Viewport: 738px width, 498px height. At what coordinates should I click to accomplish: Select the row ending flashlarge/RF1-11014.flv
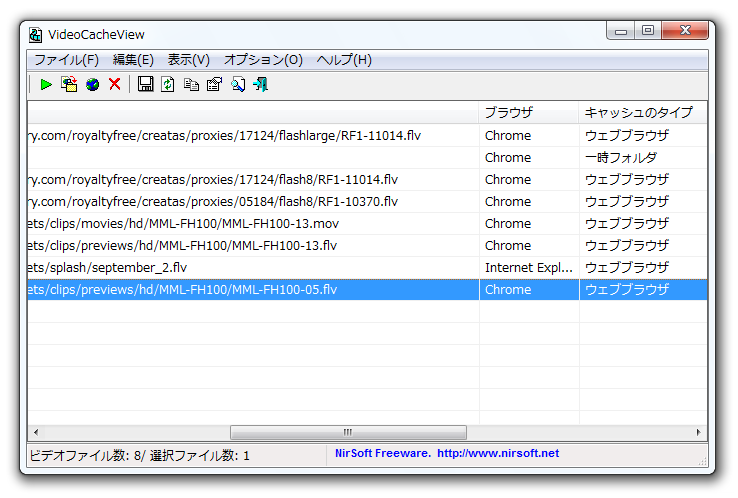(x=367, y=136)
